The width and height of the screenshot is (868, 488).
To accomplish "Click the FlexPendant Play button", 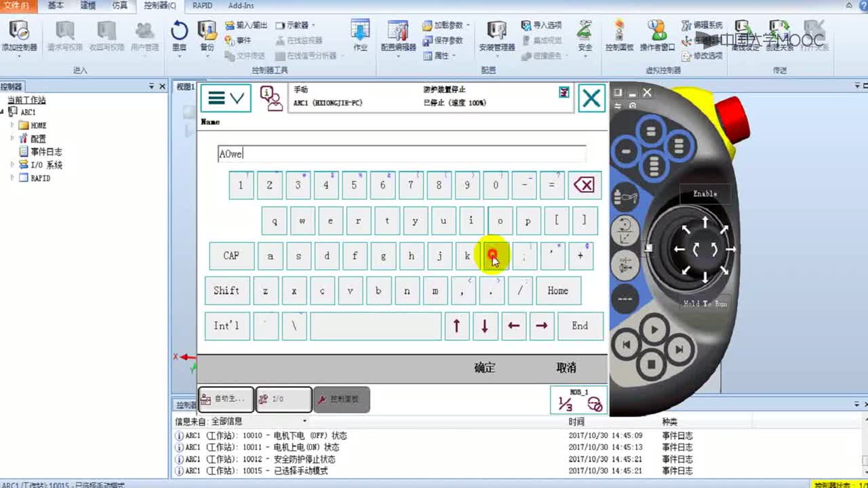I will (x=654, y=330).
